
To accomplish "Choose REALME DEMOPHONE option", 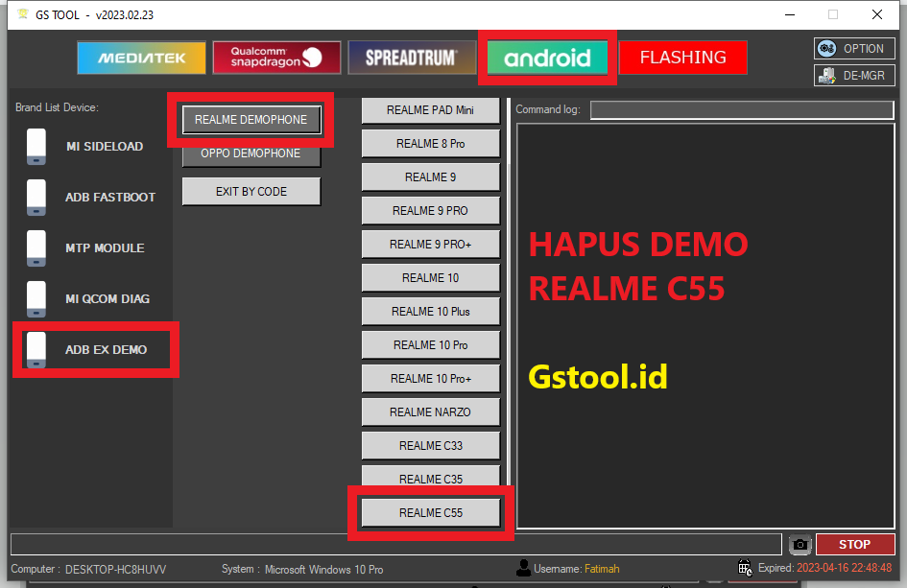I will (x=251, y=120).
